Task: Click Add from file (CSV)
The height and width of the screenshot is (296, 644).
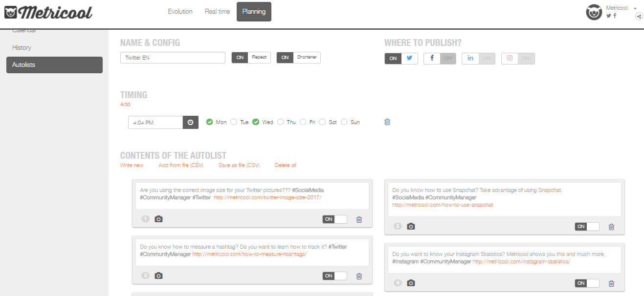Action: [x=181, y=165]
